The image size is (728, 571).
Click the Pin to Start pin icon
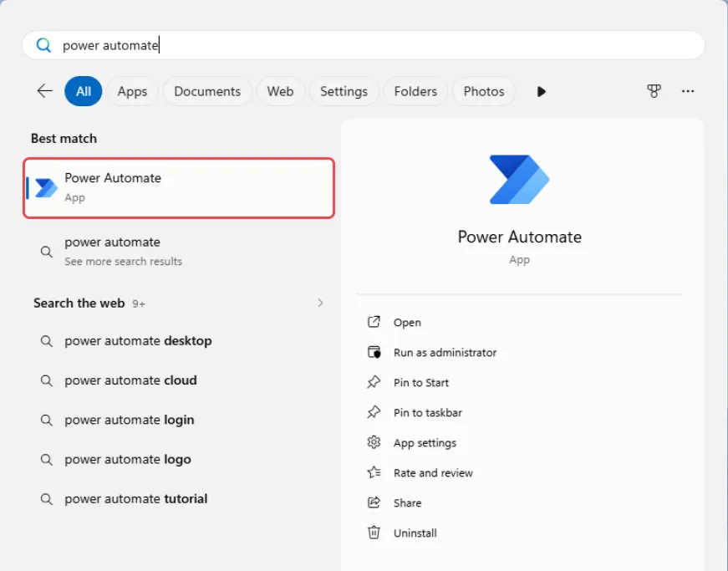point(374,382)
